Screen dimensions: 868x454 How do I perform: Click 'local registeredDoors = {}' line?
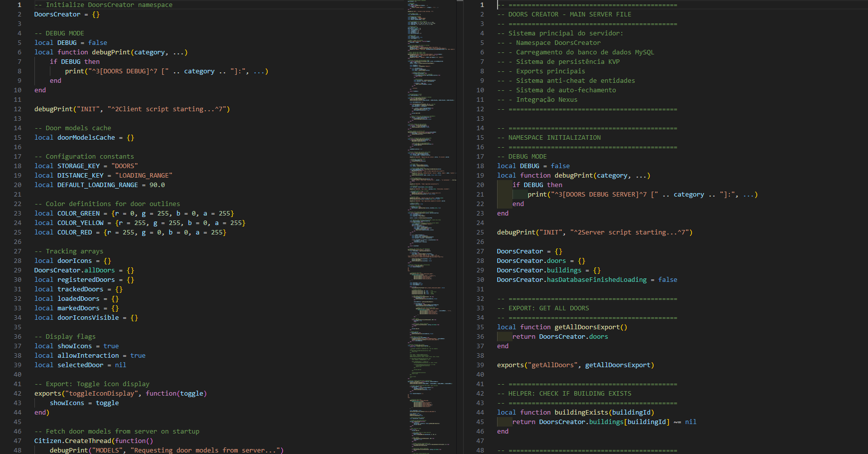coord(84,279)
